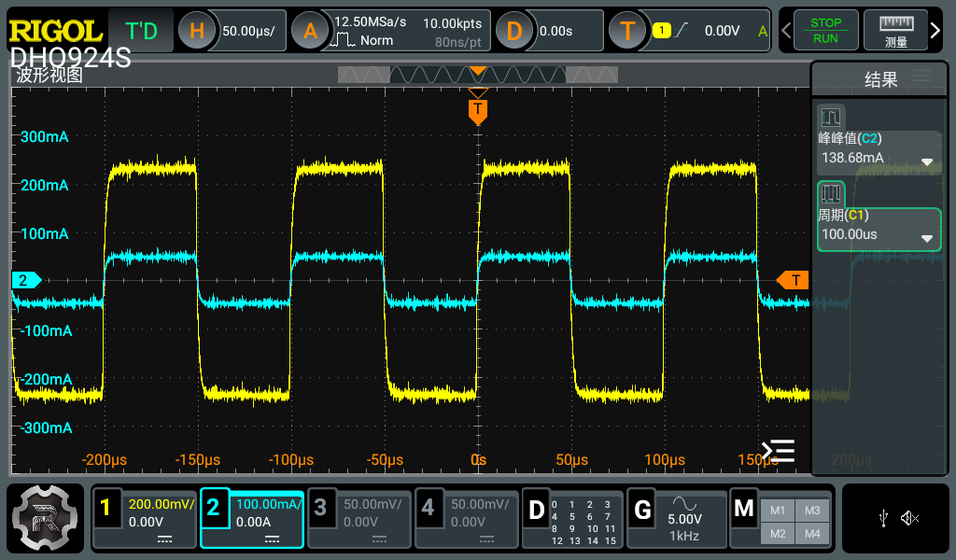Click the 10.00kpts memory depth text

pyautogui.click(x=453, y=23)
